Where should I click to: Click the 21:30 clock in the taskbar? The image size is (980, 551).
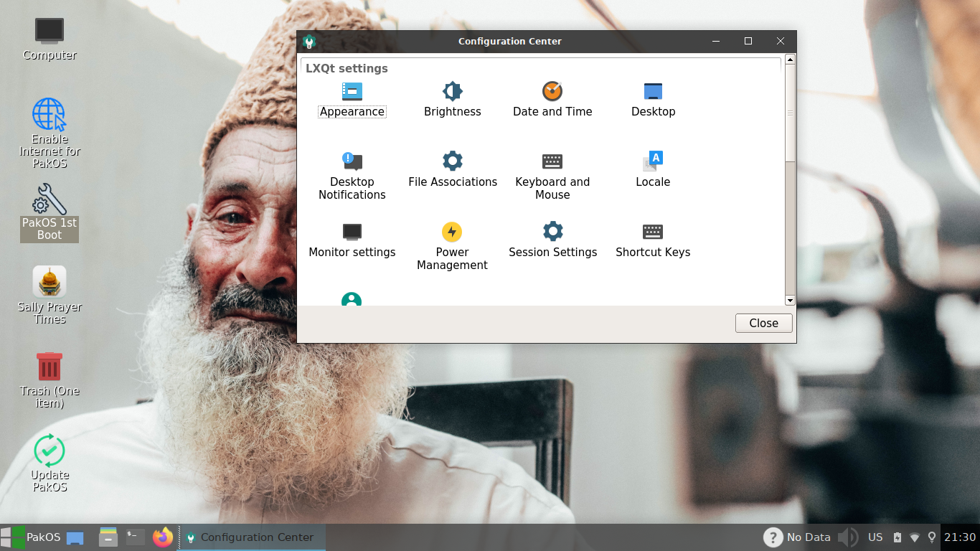click(960, 537)
